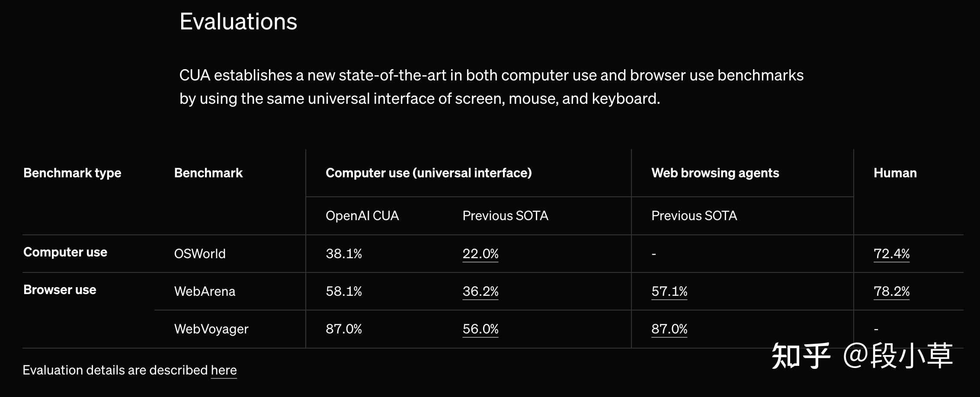980x397 pixels.
Task: Click the 78.2% human WebArena score link
Action: [891, 291]
